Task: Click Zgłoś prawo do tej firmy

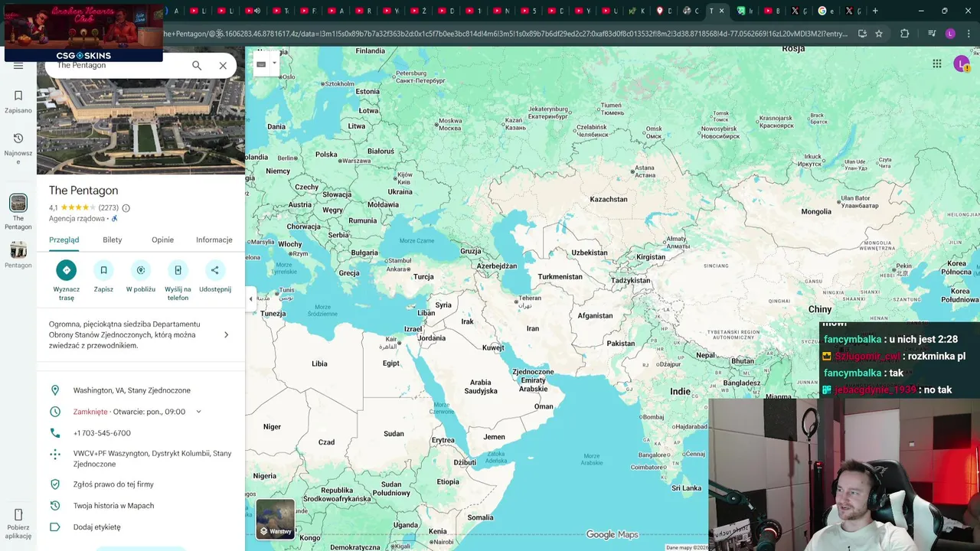Action: [x=113, y=484]
